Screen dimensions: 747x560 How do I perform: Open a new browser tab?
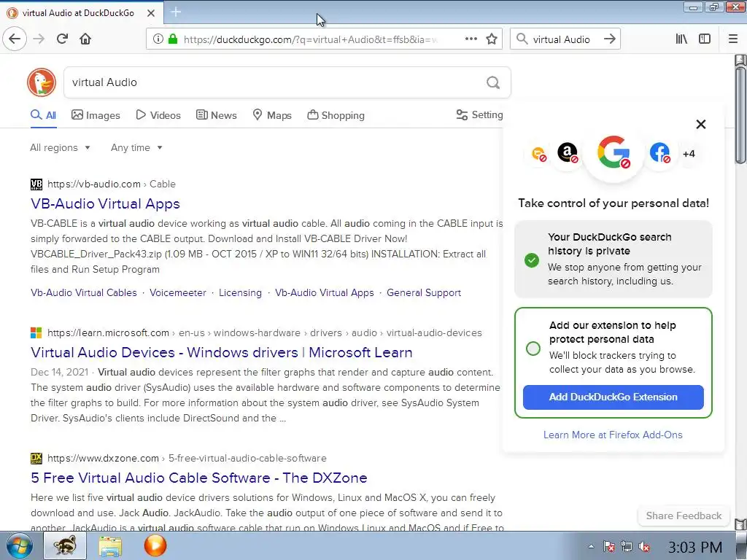[176, 12]
